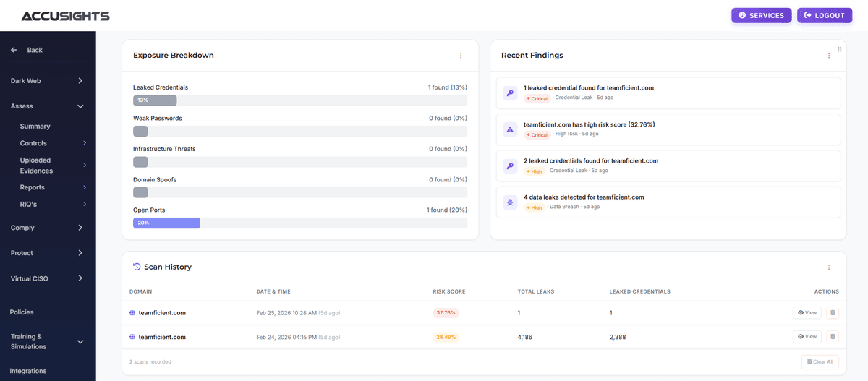Click Critical badge on high risk score finding
The width and height of the screenshot is (868, 381).
tap(537, 134)
